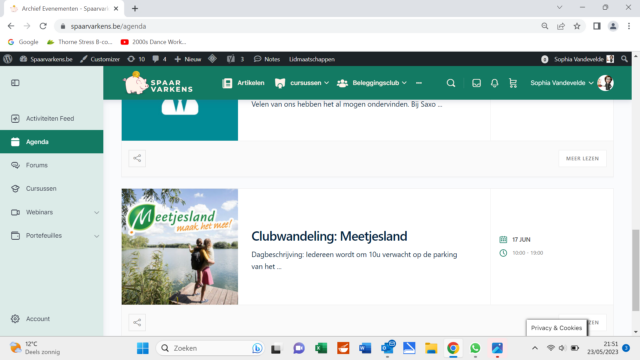Click the 17 JUN date text
Image resolution: width=640 pixels, height=360 pixels.
(x=521, y=240)
